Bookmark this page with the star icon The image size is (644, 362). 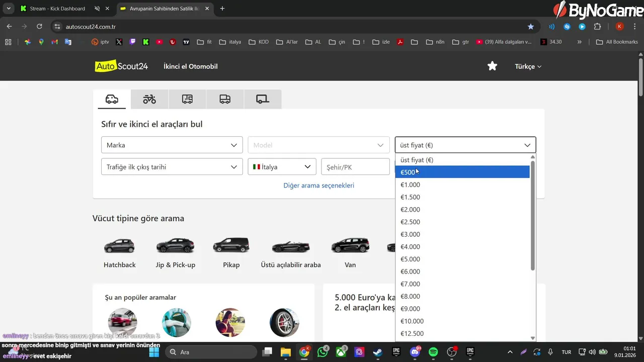click(x=530, y=26)
